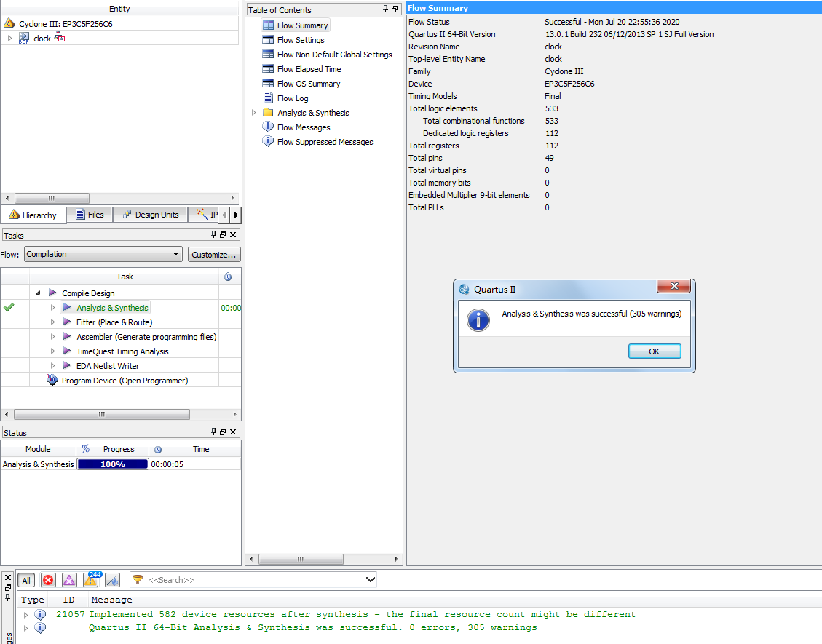Screen dimensions: 822x644
Task: Run TimeQuest Timing Analysis play icon
Action: pos(67,351)
